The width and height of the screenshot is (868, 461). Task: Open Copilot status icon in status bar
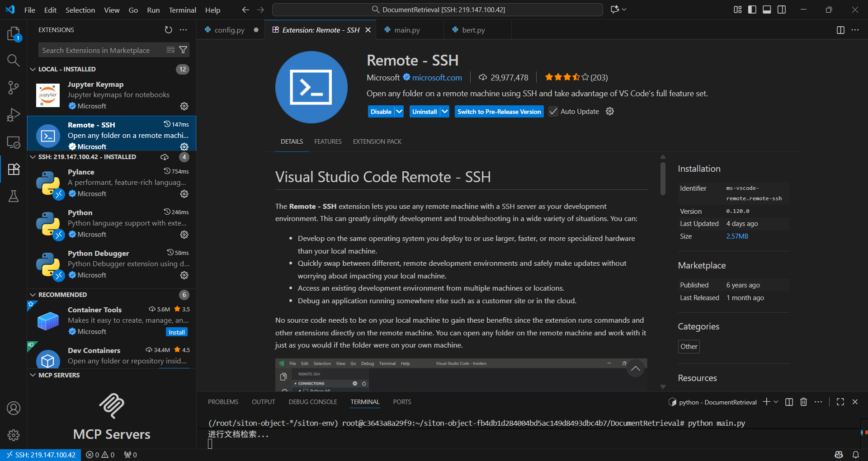(x=839, y=455)
